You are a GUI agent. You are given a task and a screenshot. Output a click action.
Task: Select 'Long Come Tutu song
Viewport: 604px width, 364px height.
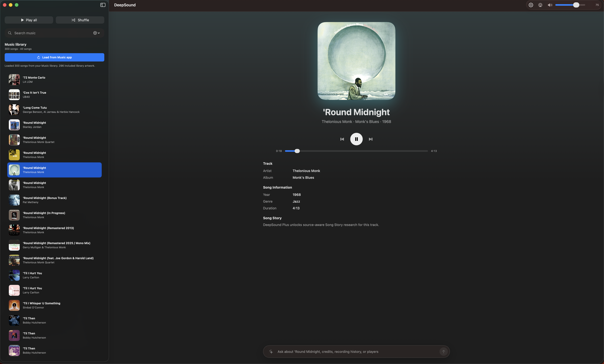tap(54, 110)
